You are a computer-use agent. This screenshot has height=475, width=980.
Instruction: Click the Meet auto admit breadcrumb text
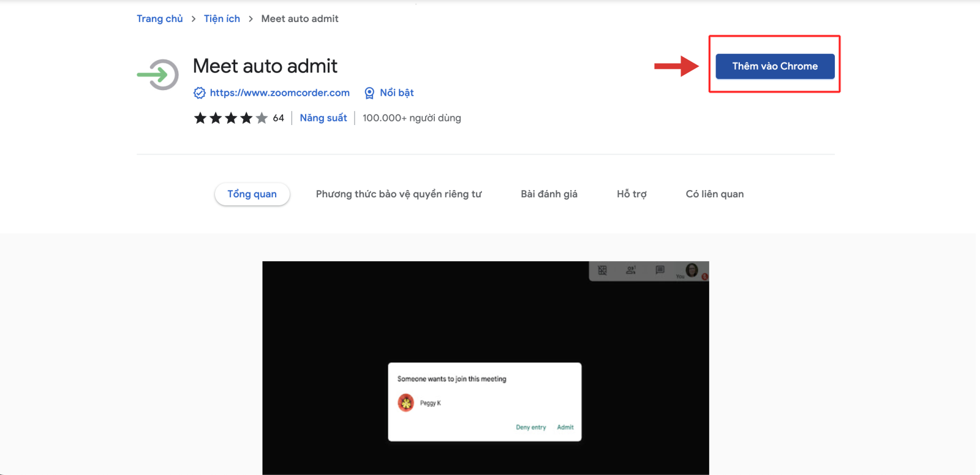point(300,19)
